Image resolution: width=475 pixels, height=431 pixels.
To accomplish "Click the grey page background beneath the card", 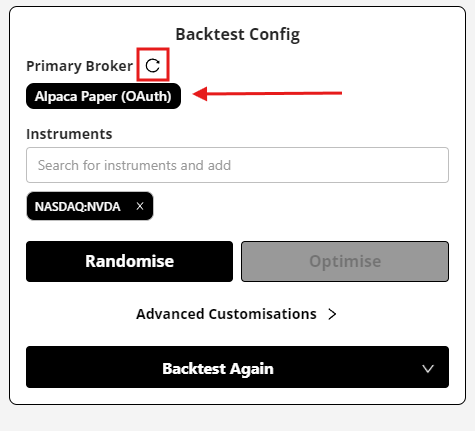I will pos(237,418).
